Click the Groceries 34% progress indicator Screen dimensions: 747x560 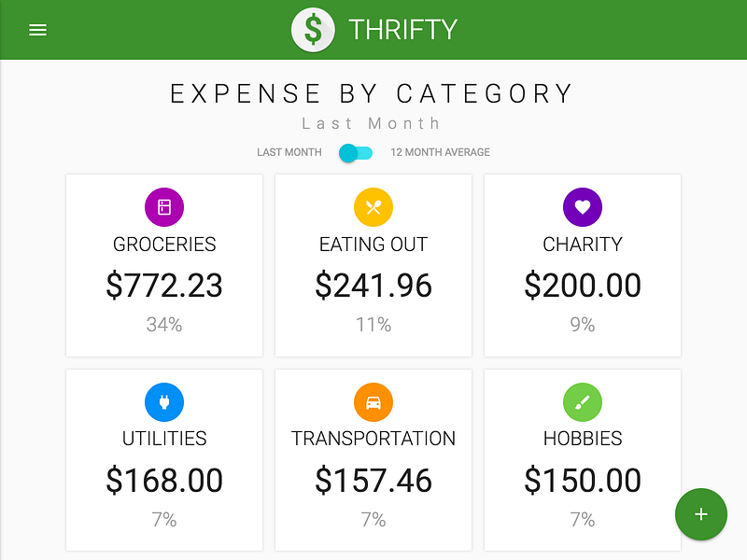164,325
